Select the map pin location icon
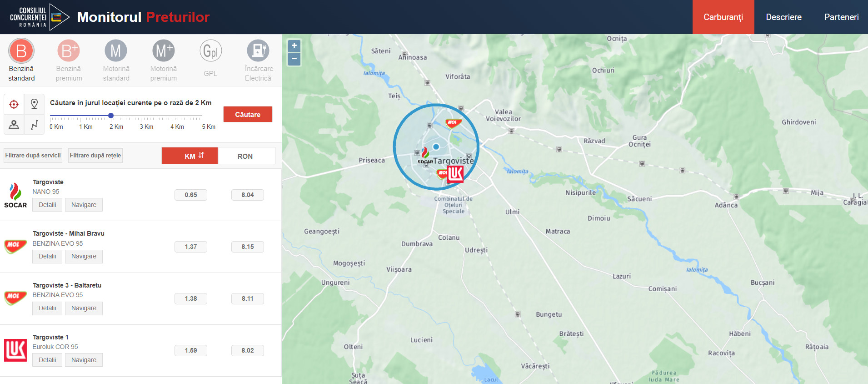Image resolution: width=868 pixels, height=384 pixels. (x=34, y=104)
